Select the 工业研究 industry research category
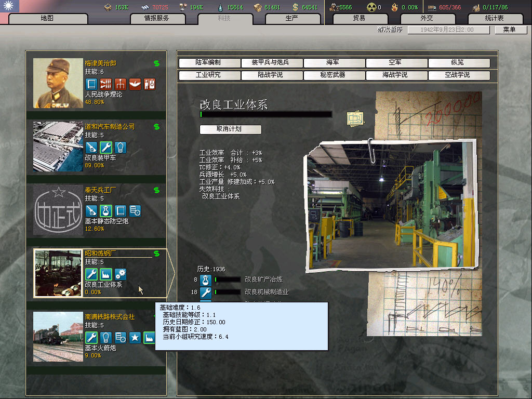The image size is (532, 399). pos(209,75)
